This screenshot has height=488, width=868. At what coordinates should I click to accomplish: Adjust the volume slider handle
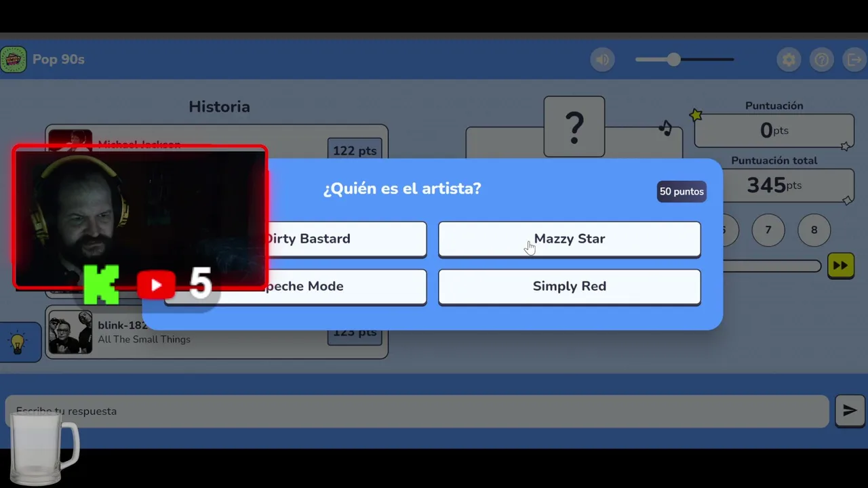click(673, 60)
